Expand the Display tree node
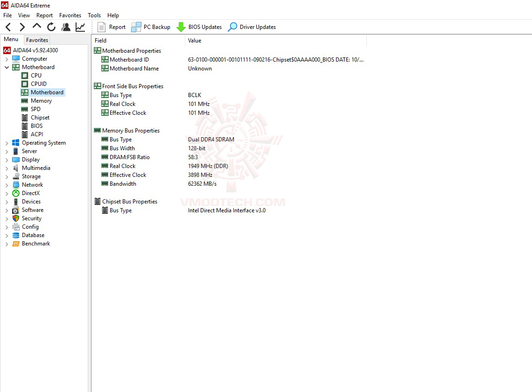The image size is (532, 392). [7, 160]
